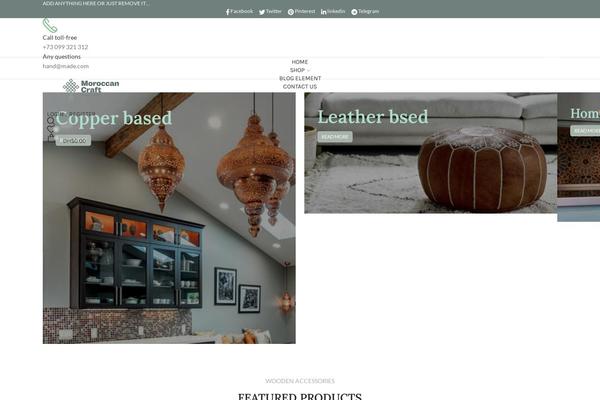Click the Pinterest logo icon
The width and height of the screenshot is (600, 400).
pos(291,12)
